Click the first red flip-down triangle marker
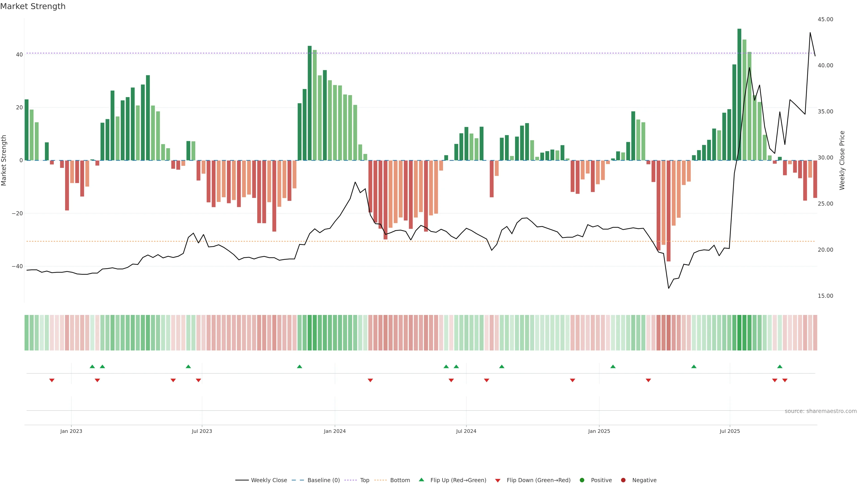Viewport: 868px width, 488px height. pyautogui.click(x=52, y=380)
